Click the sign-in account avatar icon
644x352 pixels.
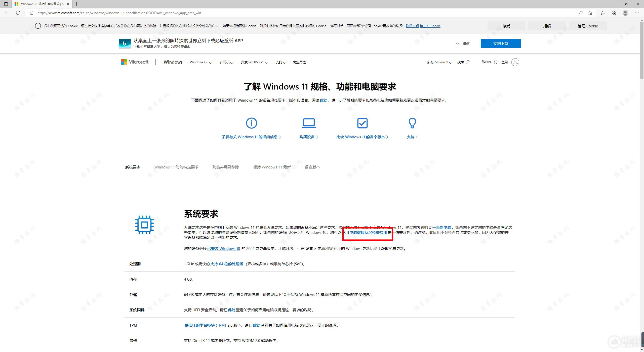click(x=515, y=62)
